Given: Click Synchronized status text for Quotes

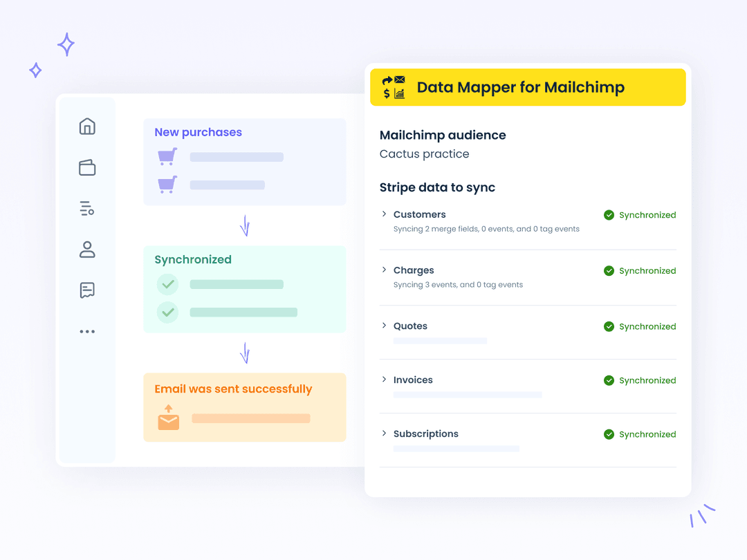Looking at the screenshot, I should (x=647, y=326).
